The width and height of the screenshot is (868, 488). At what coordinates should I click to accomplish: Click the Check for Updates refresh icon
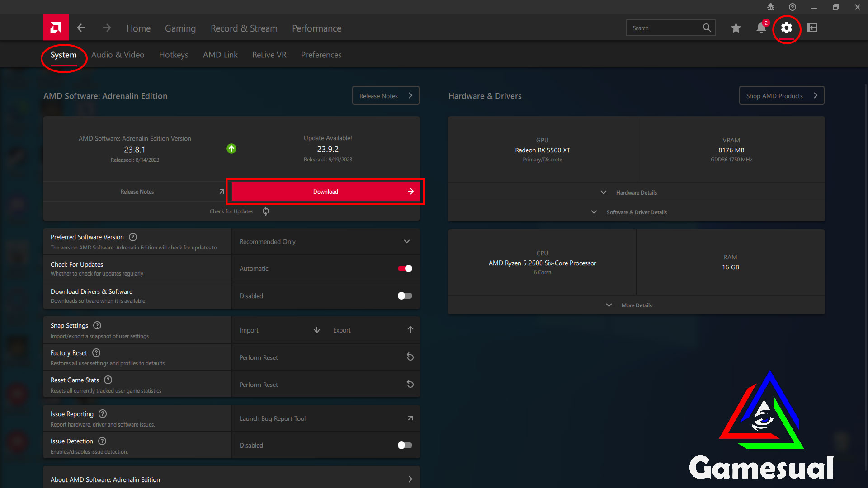pyautogui.click(x=266, y=211)
